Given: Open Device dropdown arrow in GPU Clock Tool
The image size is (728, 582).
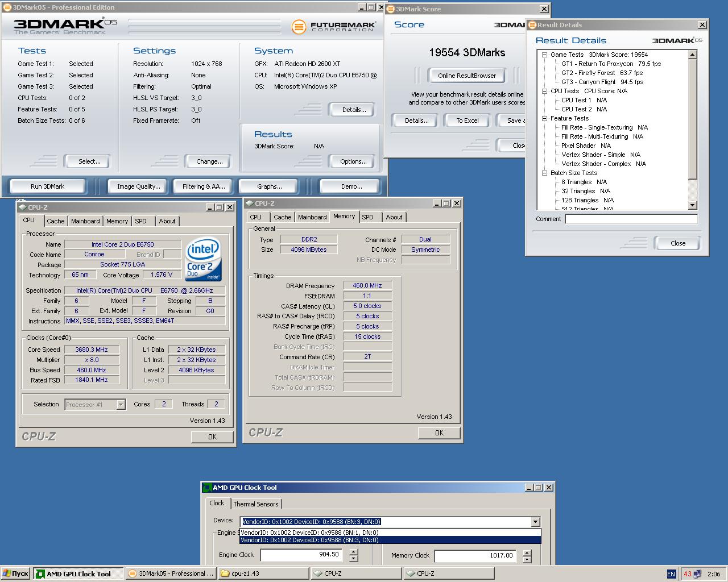Looking at the screenshot, I should pyautogui.click(x=535, y=522).
